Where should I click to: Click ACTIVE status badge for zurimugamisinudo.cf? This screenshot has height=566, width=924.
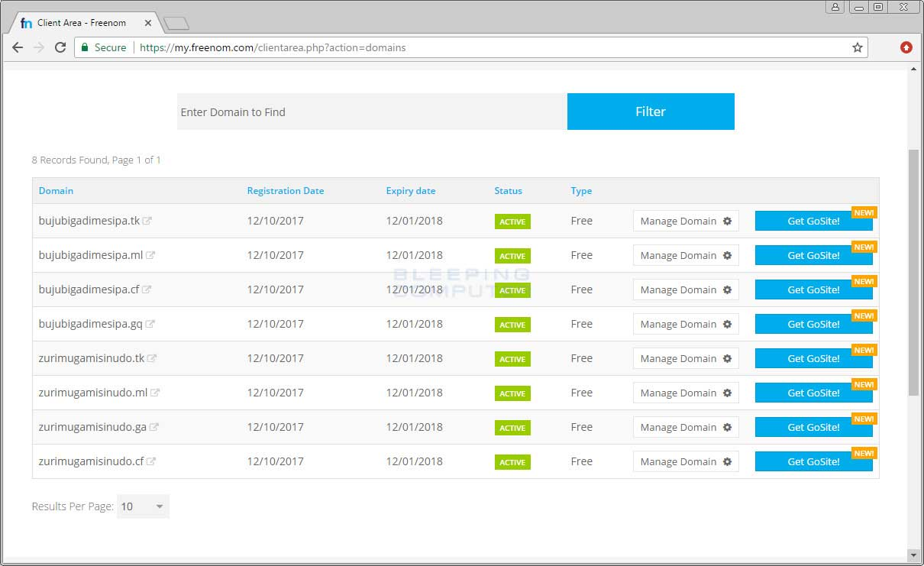(512, 462)
